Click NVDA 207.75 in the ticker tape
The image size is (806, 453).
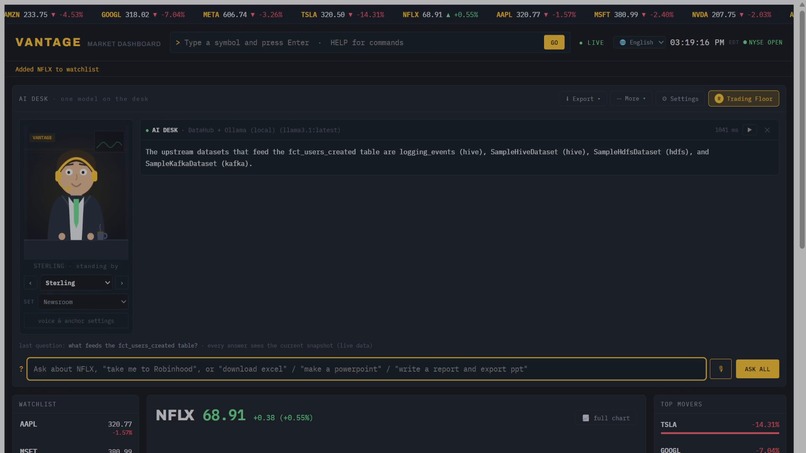(x=731, y=15)
